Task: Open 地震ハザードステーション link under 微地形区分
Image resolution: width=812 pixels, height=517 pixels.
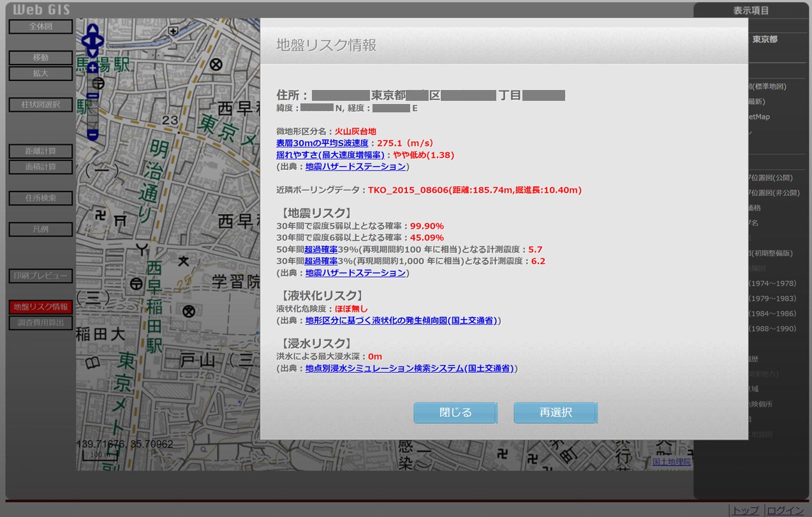Action: point(355,167)
